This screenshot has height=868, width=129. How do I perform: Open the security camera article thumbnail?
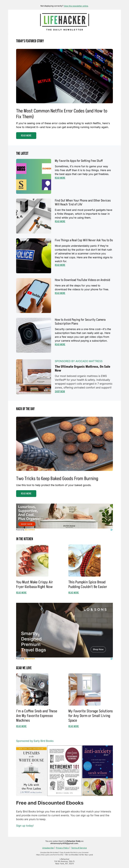click(34, 335)
